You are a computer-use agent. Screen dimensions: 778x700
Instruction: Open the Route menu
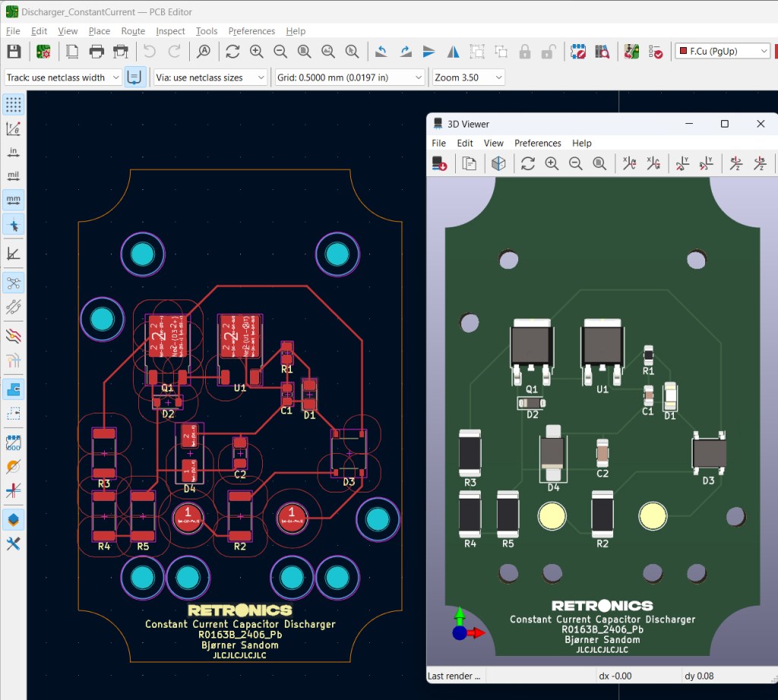133,31
